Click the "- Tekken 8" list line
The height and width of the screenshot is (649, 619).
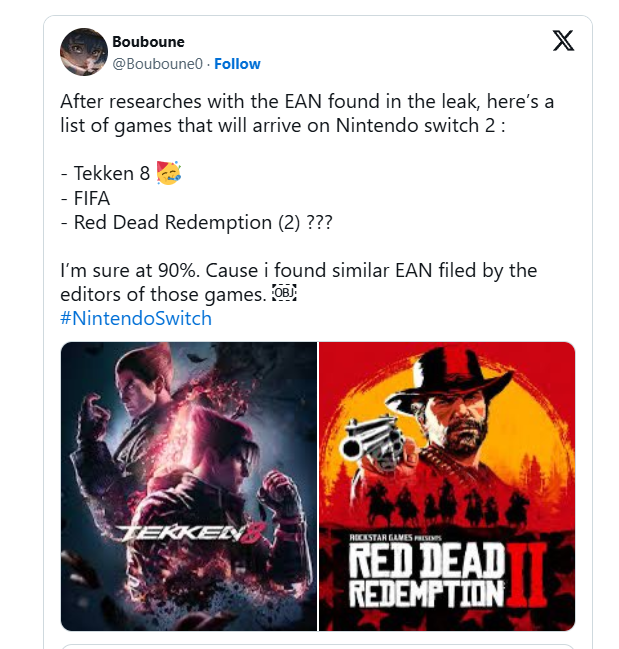pyautogui.click(x=105, y=173)
